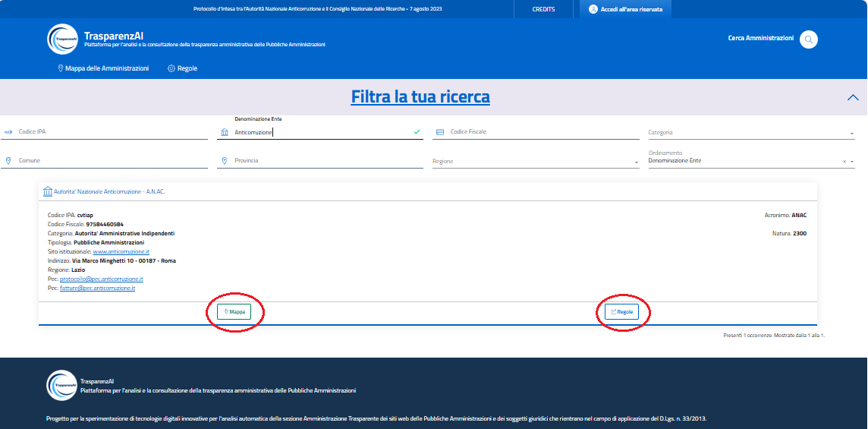Click the TrasparenzAI footer logo
This screenshot has height=429, width=868.
[x=62, y=385]
